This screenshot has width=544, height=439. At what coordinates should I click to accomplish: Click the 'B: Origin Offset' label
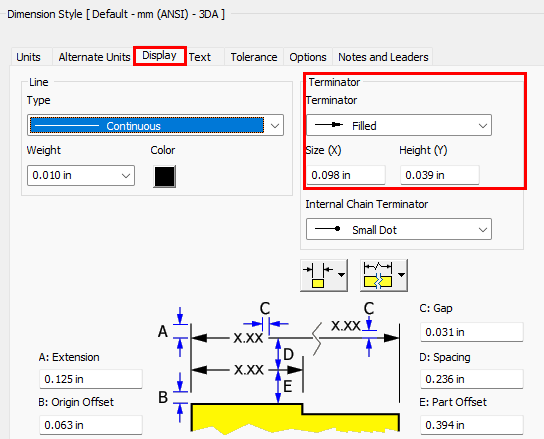point(76,402)
